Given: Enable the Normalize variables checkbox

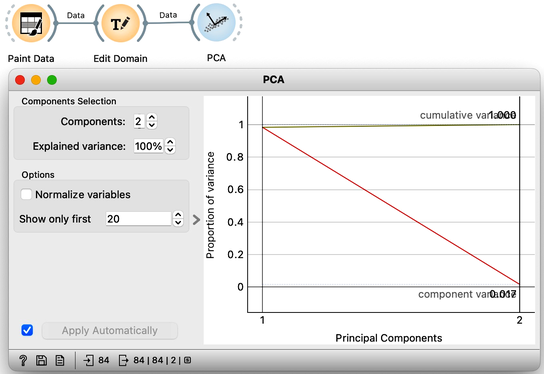Looking at the screenshot, I should coord(26,194).
